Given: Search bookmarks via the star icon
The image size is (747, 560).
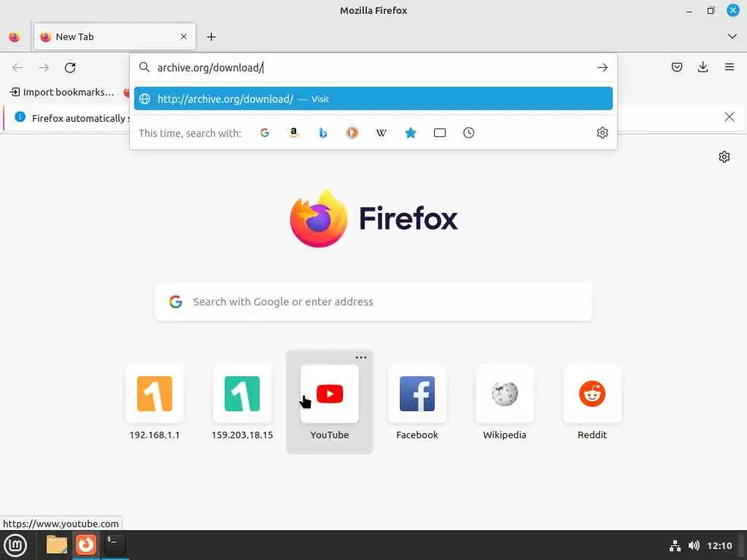Looking at the screenshot, I should (411, 133).
